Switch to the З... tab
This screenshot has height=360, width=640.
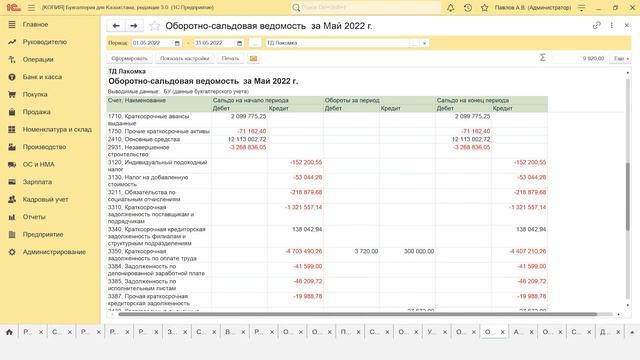coord(172,332)
